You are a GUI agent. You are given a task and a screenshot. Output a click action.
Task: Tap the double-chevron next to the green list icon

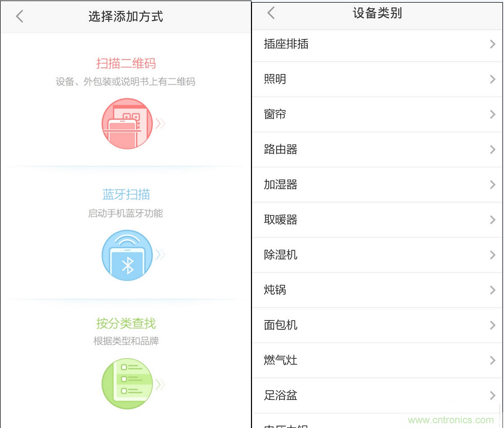pos(160,384)
